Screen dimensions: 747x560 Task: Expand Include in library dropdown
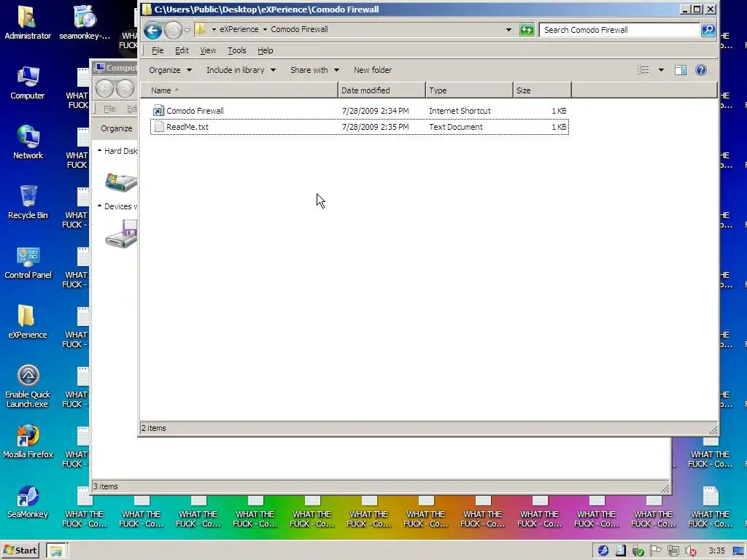[x=241, y=70]
